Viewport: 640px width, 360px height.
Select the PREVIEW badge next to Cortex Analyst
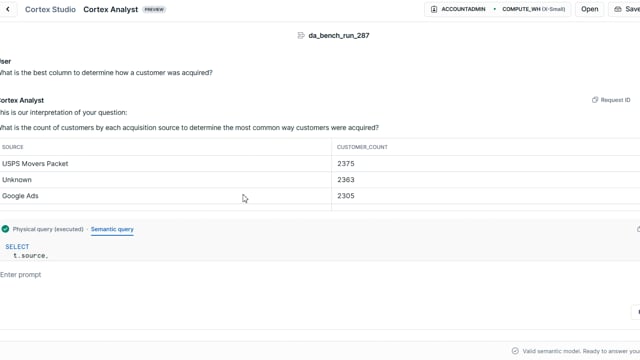pos(154,9)
